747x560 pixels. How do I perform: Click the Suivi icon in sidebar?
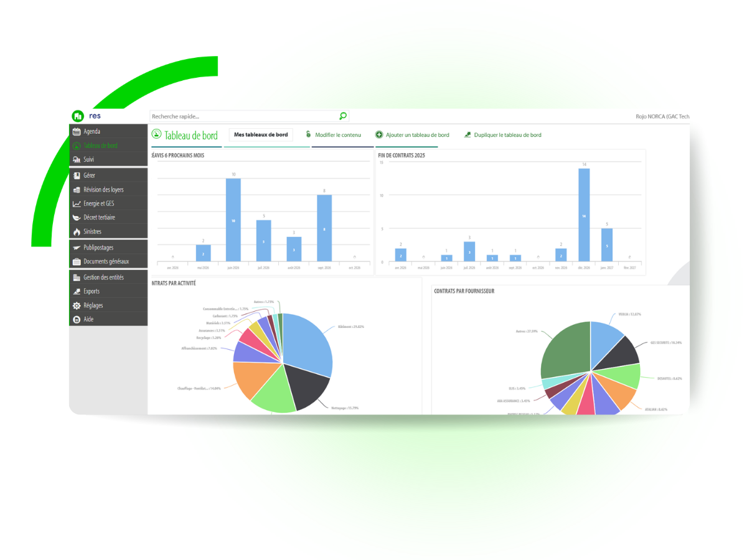tap(77, 160)
